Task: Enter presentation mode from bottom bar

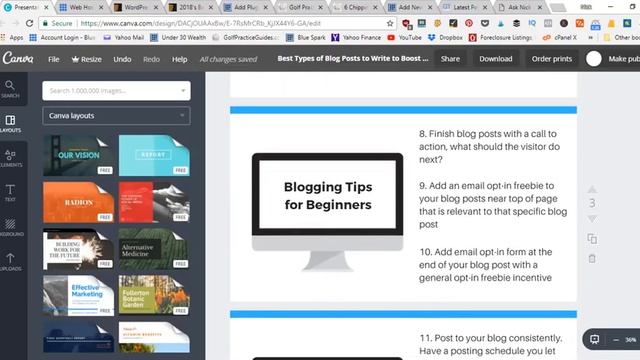Action: click(x=595, y=340)
